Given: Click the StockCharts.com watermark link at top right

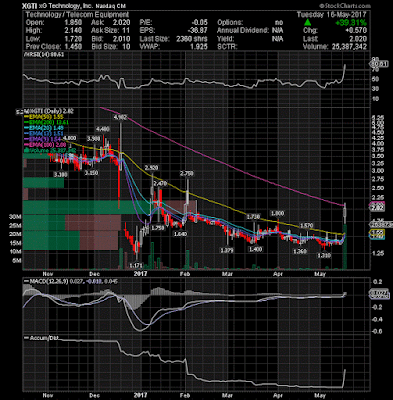Looking at the screenshot, I should [345, 6].
